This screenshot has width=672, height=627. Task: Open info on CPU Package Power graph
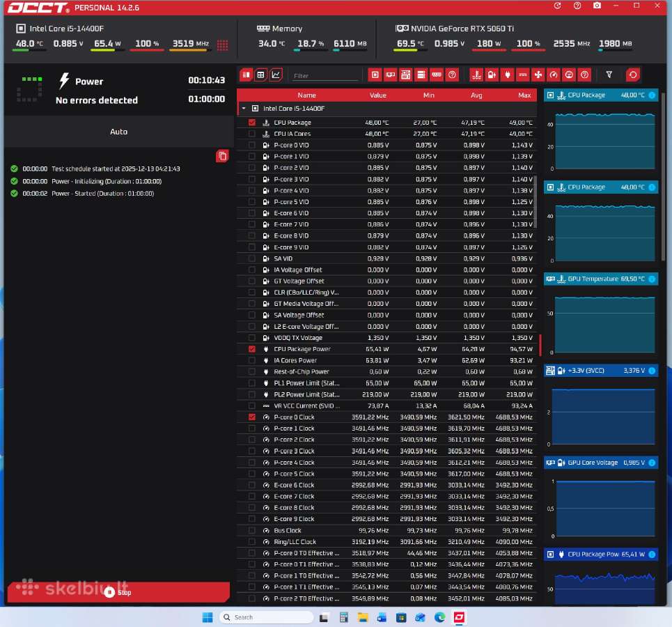652,554
